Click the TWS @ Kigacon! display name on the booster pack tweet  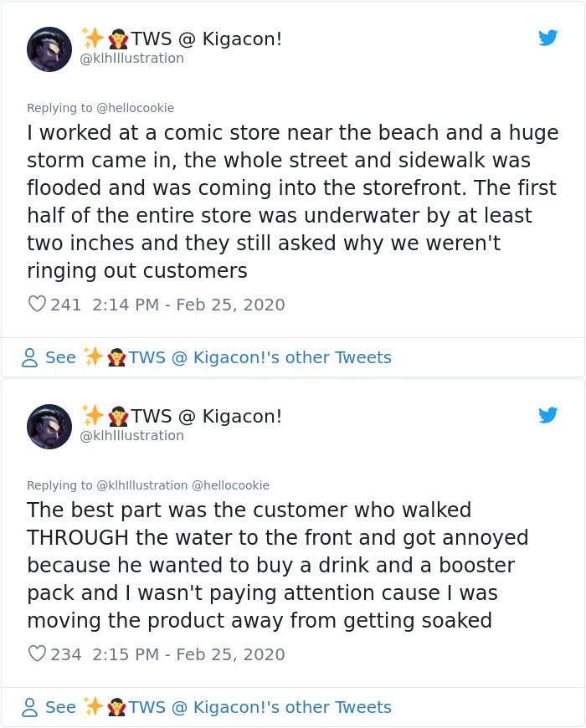point(206,416)
